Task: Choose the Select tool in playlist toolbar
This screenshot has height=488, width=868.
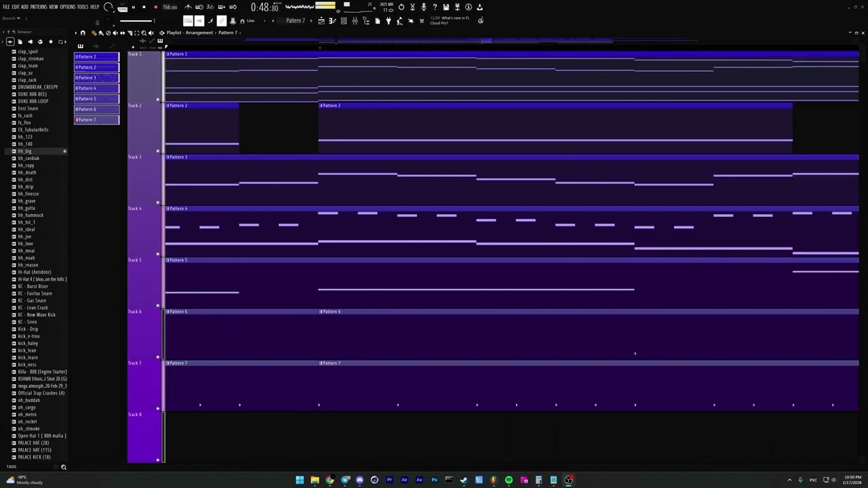Action: [x=136, y=33]
